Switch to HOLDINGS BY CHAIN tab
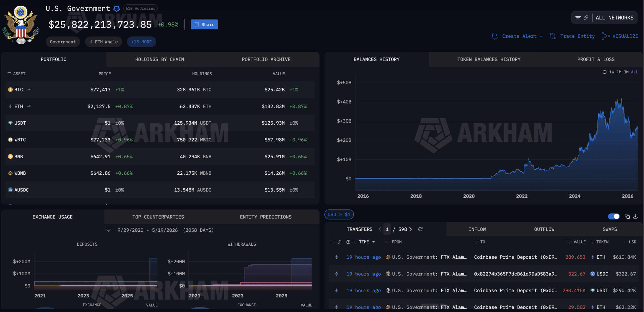This screenshot has height=312, width=644. [x=159, y=59]
